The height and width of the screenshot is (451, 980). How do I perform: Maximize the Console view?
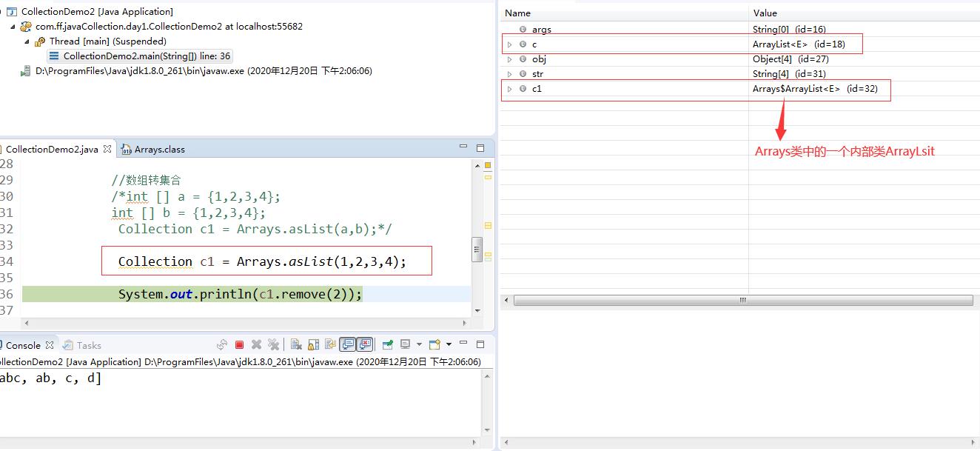480,344
